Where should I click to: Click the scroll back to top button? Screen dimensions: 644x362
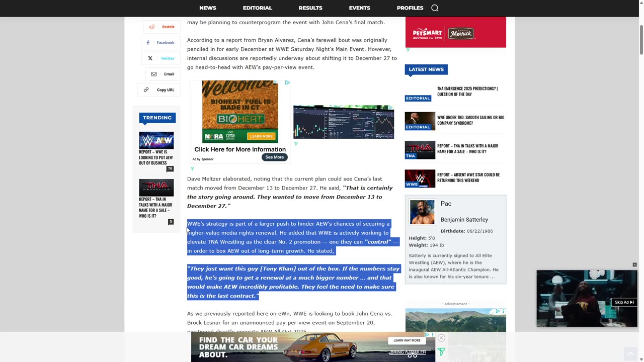click(x=630, y=353)
